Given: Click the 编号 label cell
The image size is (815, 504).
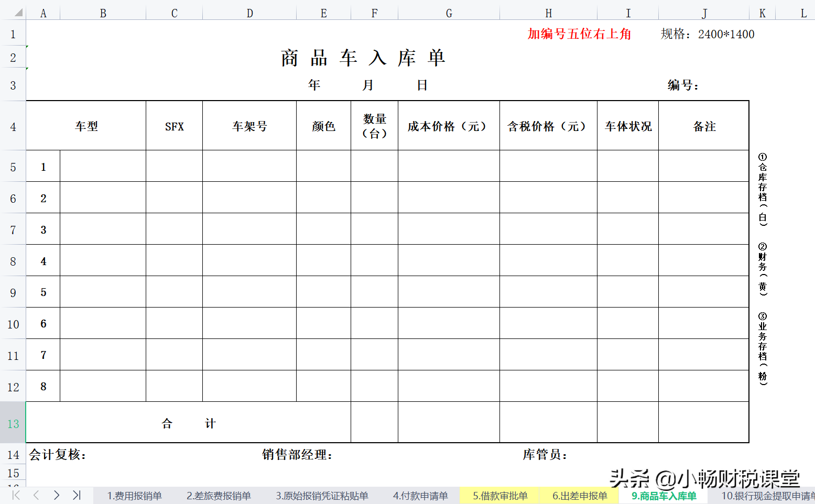Looking at the screenshot, I should pyautogui.click(x=682, y=85).
